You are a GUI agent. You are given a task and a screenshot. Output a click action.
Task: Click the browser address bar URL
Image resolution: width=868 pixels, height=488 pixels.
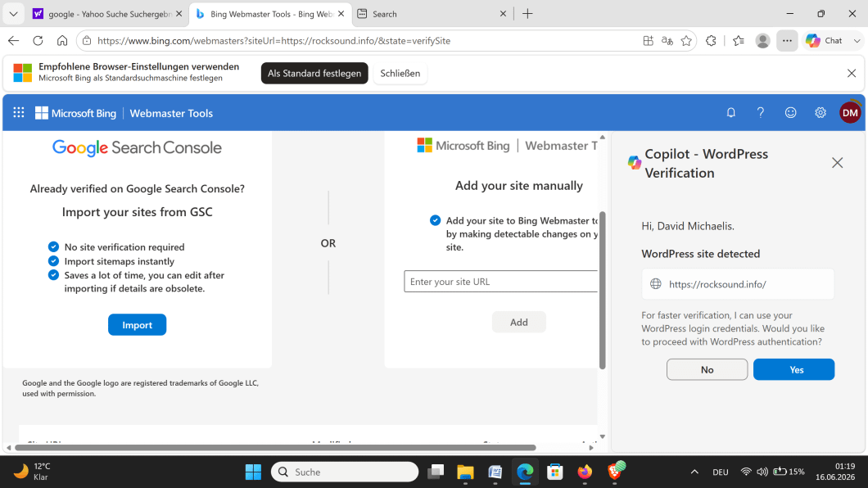pyautogui.click(x=274, y=40)
